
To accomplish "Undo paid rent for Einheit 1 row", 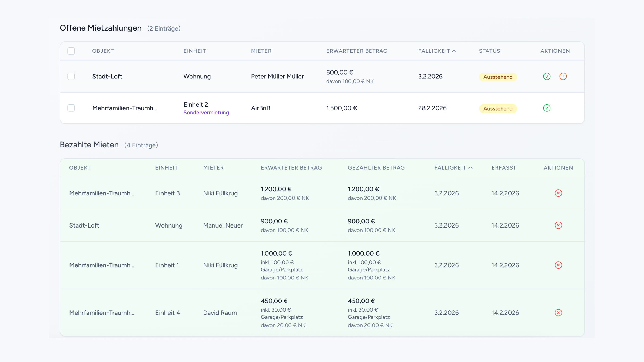I will 558,265.
